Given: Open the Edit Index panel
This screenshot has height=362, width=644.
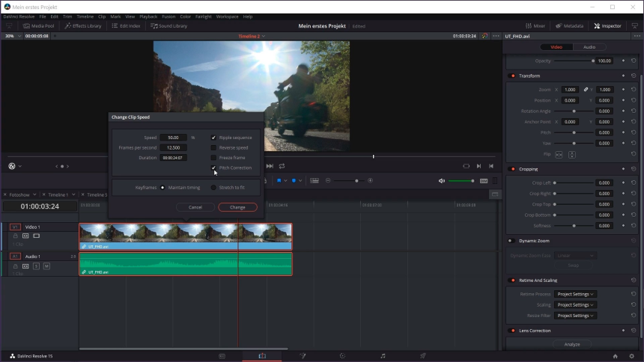Looking at the screenshot, I should (x=126, y=26).
